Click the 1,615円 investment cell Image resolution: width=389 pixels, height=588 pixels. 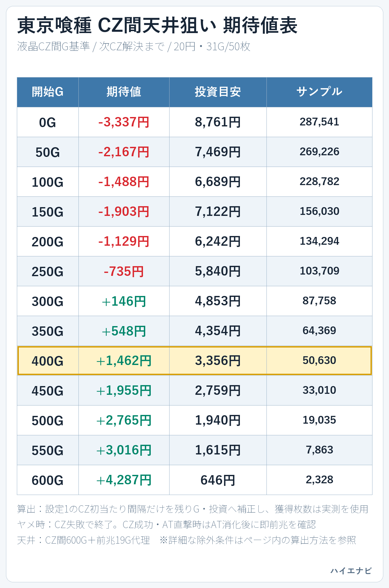click(x=218, y=450)
